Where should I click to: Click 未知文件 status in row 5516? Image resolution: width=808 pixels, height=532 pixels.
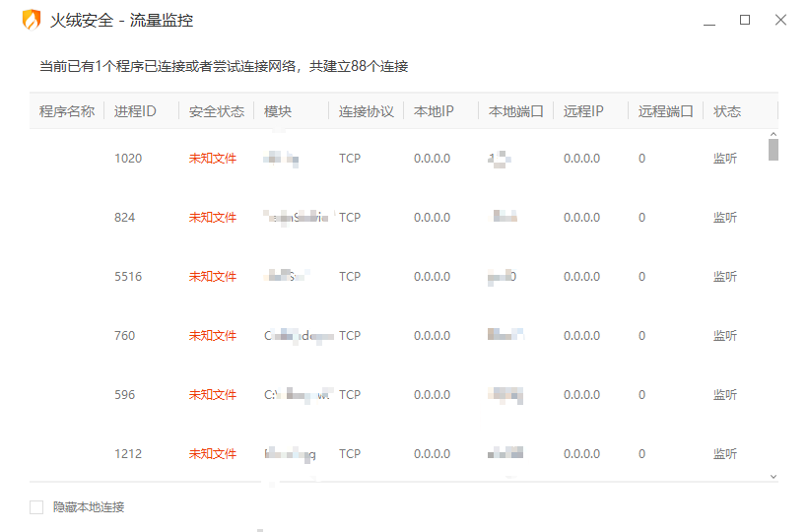click(212, 277)
